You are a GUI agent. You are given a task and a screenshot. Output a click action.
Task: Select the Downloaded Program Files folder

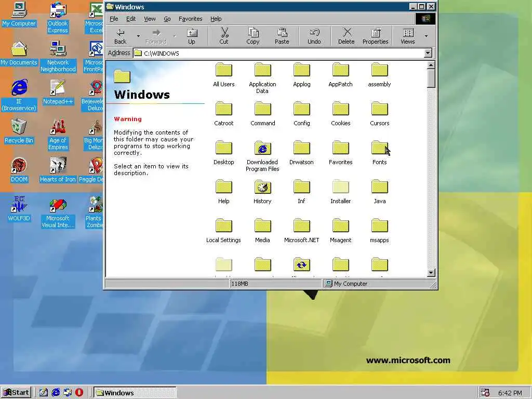pos(262,156)
